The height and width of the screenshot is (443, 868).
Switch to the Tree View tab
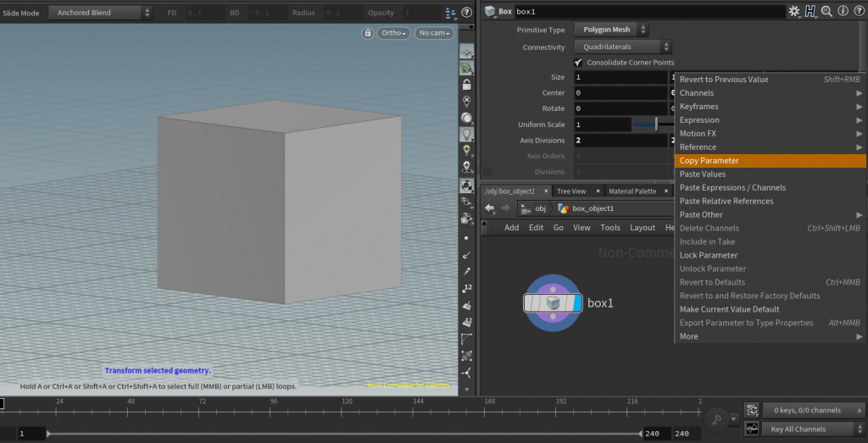tap(571, 191)
